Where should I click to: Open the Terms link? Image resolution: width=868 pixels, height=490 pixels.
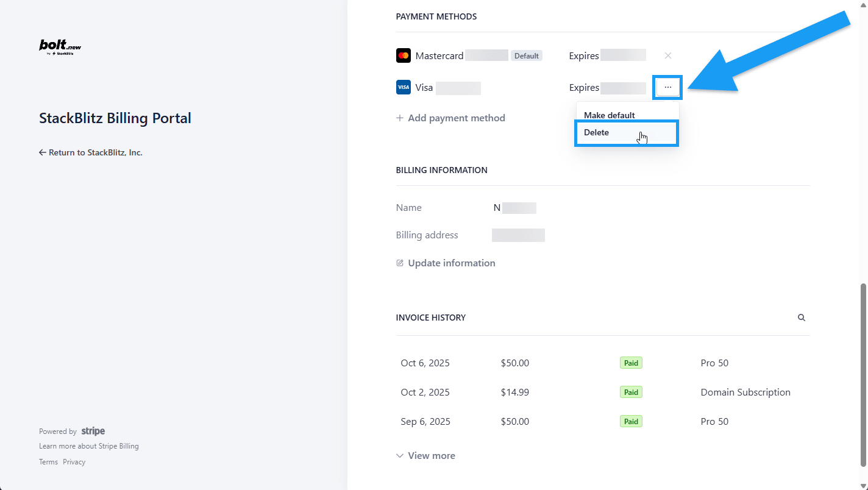(48, 462)
